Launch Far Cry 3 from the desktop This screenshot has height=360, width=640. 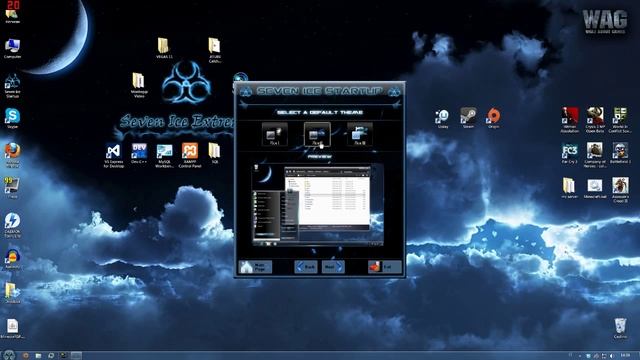click(x=569, y=153)
